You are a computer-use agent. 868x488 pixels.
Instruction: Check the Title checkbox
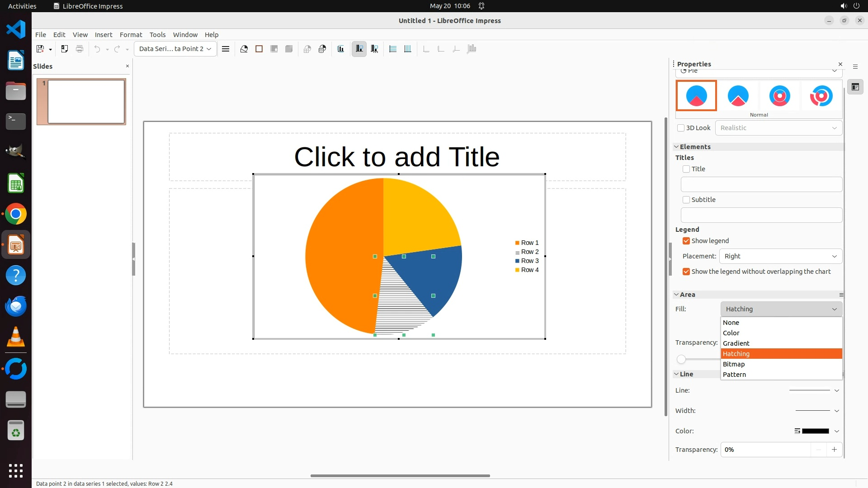[x=686, y=169]
